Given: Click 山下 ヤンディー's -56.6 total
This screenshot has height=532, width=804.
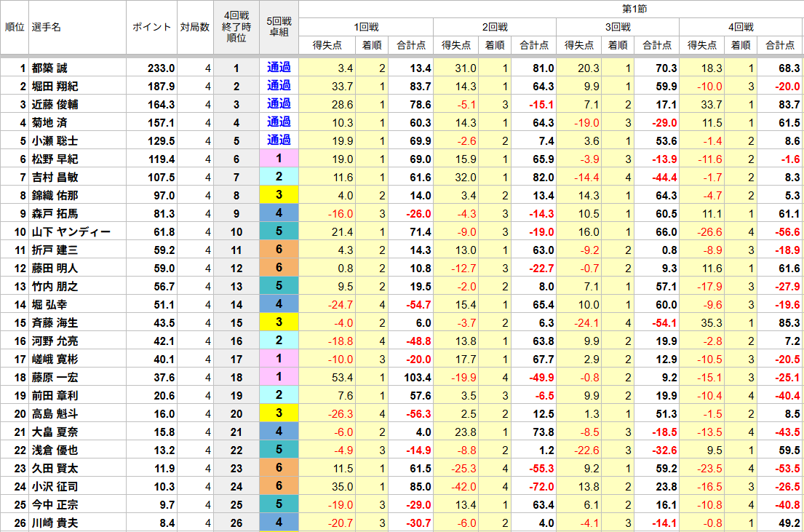Looking at the screenshot, I should pos(787,232).
